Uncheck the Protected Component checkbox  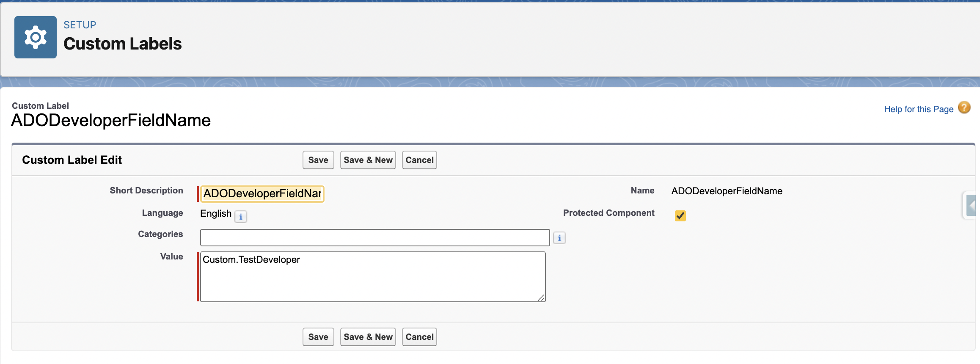click(680, 216)
